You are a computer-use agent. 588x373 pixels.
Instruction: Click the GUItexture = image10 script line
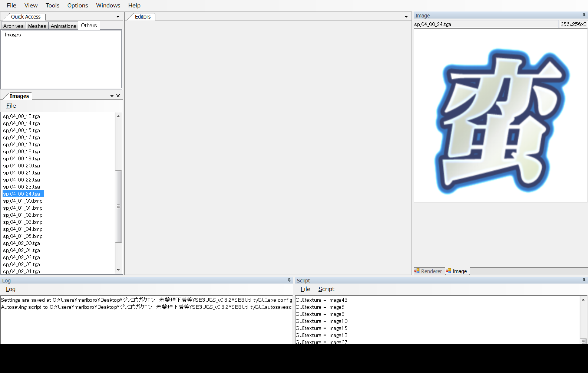(321, 321)
